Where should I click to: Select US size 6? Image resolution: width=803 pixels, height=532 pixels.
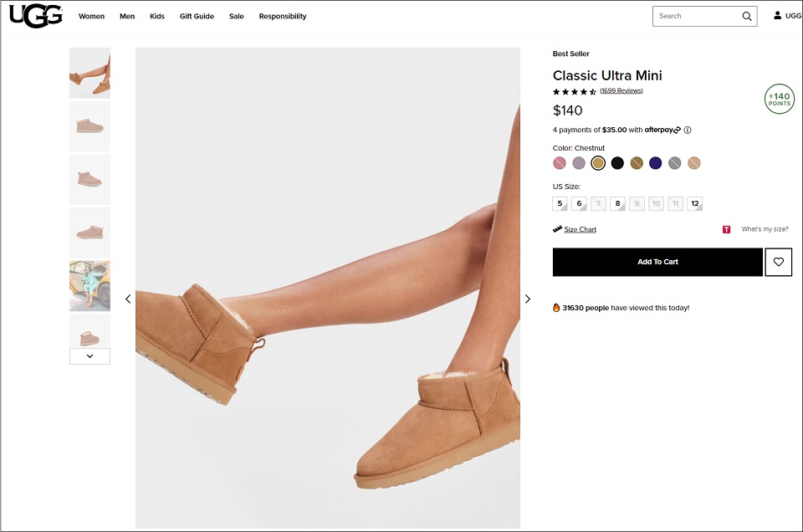pos(579,204)
